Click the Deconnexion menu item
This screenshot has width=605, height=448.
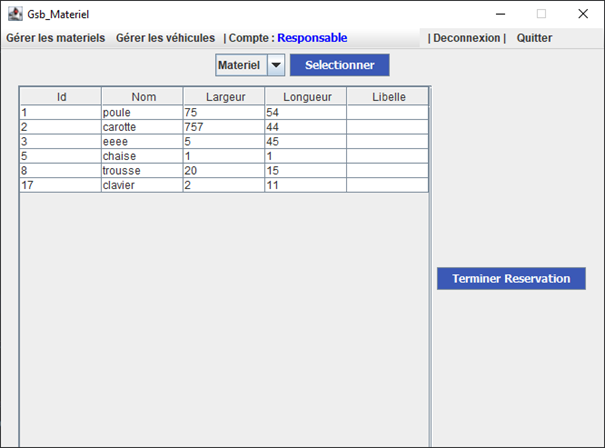[x=466, y=38]
